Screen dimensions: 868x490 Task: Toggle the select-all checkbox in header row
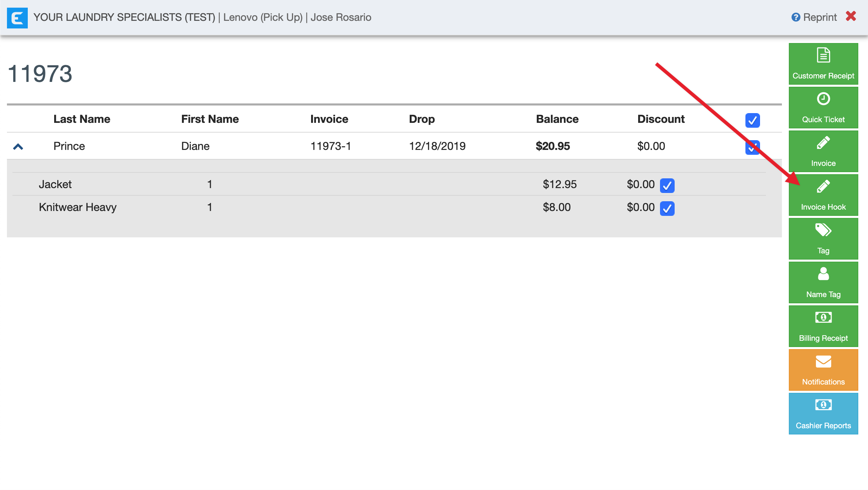tap(752, 120)
